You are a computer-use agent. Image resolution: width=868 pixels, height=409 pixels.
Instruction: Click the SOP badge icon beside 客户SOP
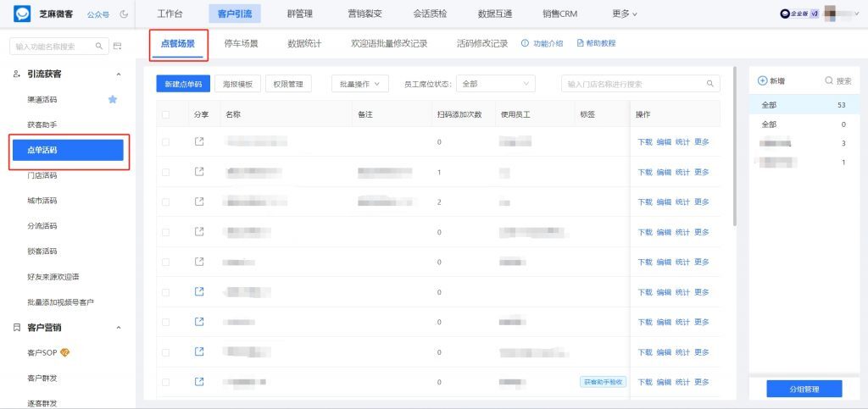pos(64,352)
